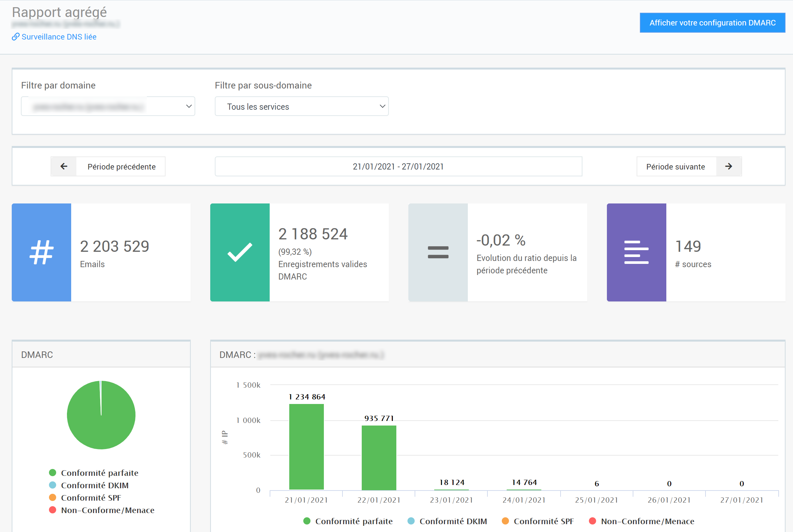Click the right arrow next period icon

728,166
